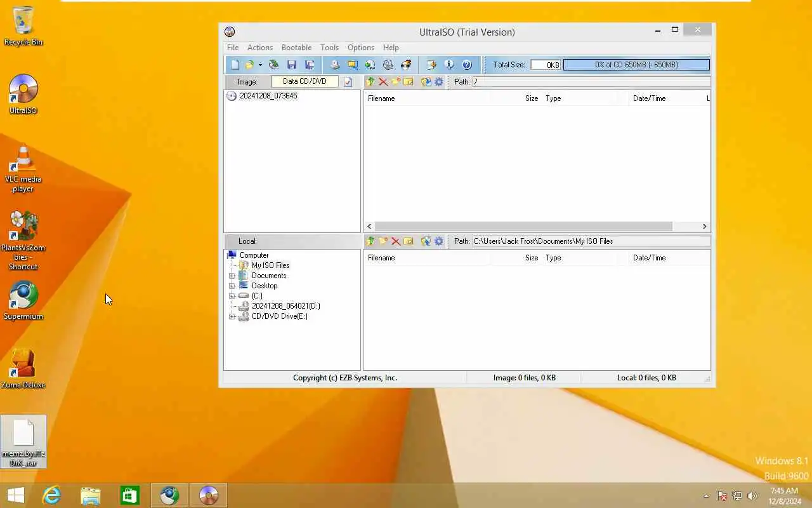
Task: Select Computer in the local tree
Action: click(254, 255)
